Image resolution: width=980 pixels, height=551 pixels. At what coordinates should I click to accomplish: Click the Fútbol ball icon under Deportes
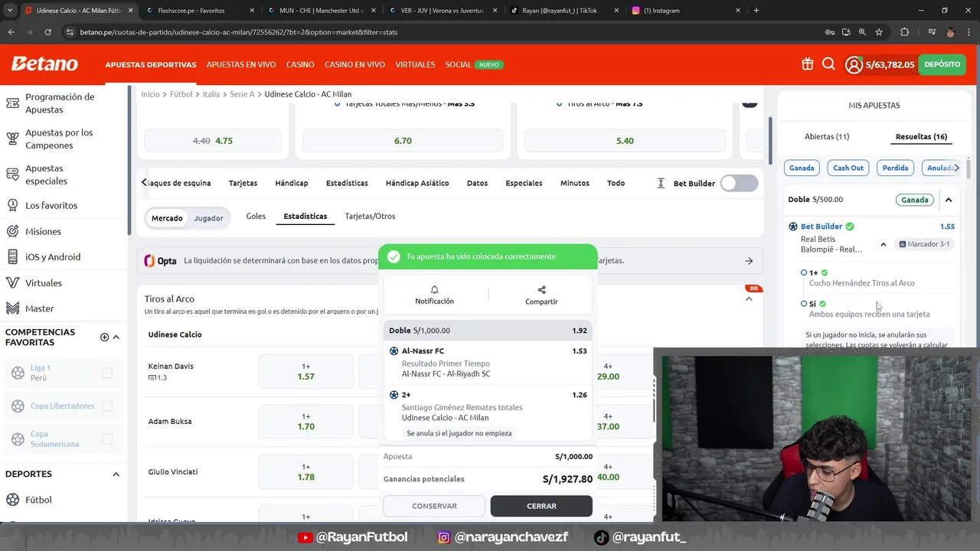coord(12,500)
